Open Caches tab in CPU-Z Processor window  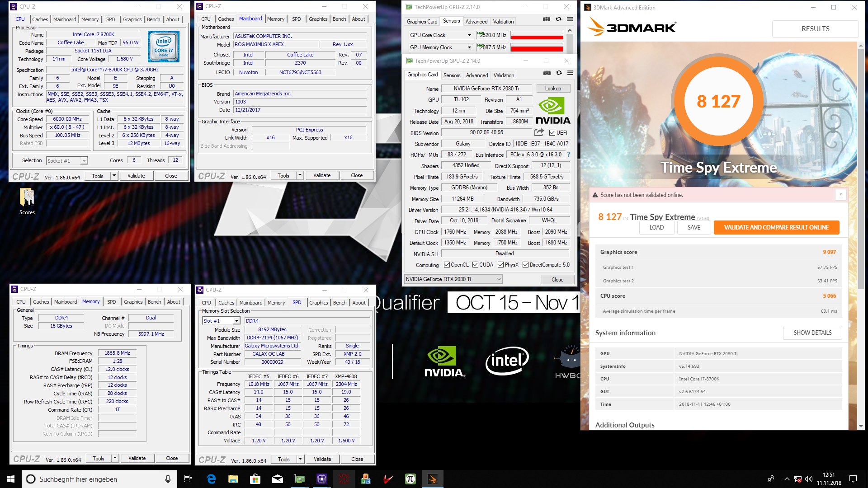pos(40,19)
